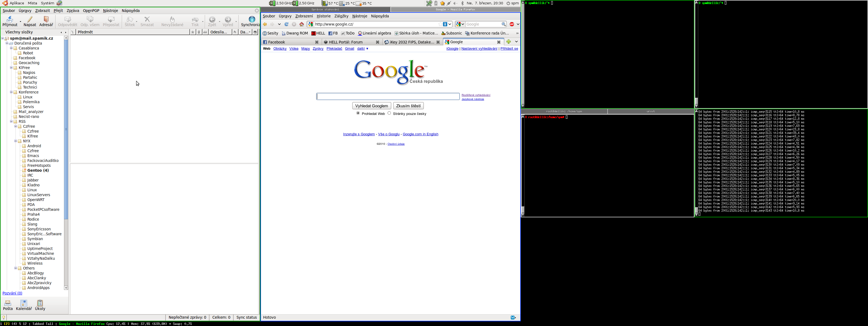Click the Předmět column header
The height and width of the screenshot is (326, 868).
133,32
